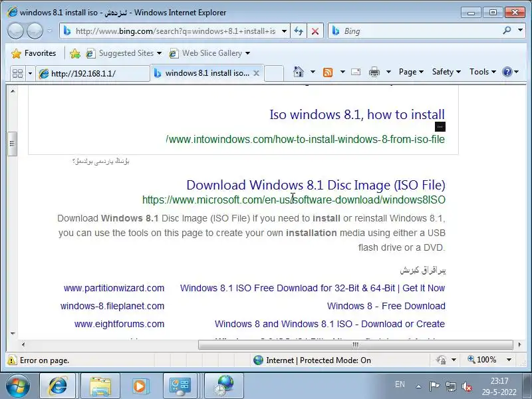
Task: Open Windows 8.1 ISO Free Download link
Action: point(313,288)
